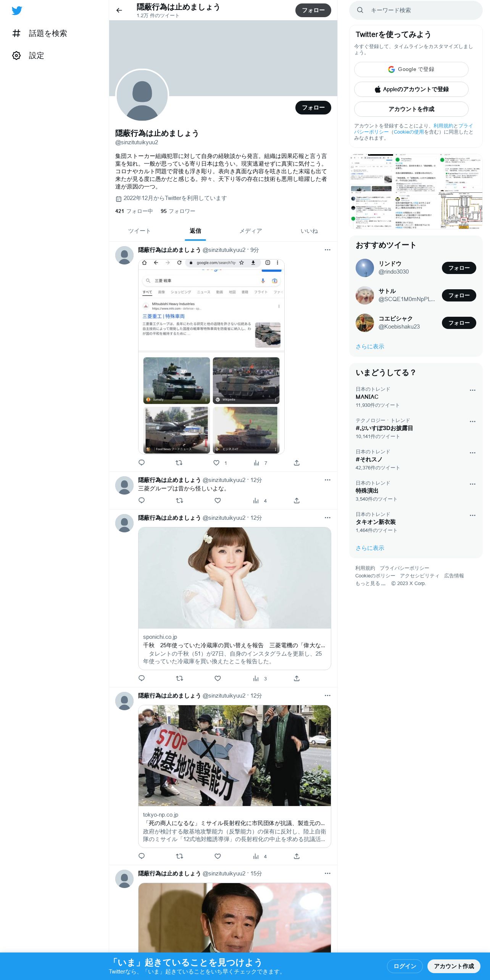The height and width of the screenshot is (980, 490).
Task: Click the Twitter bird logo
Action: point(17,11)
